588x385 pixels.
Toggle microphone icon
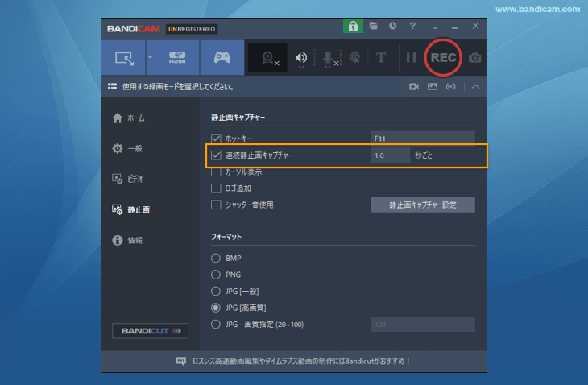coord(327,57)
